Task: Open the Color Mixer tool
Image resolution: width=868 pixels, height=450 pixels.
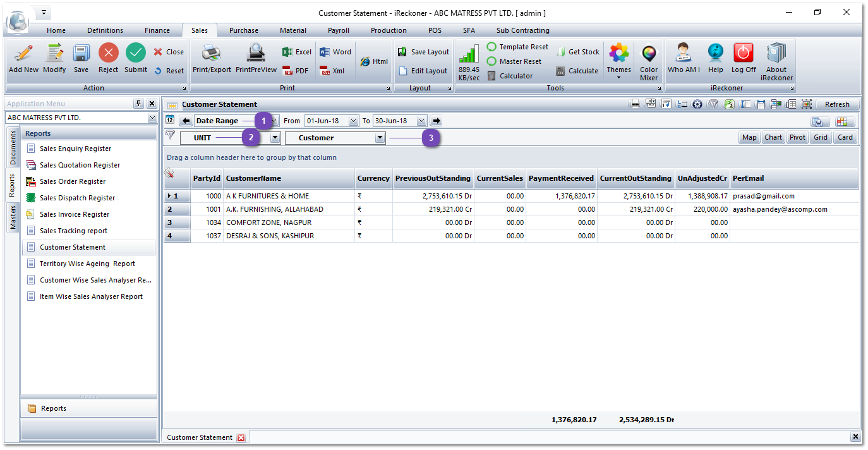Action: 648,54
